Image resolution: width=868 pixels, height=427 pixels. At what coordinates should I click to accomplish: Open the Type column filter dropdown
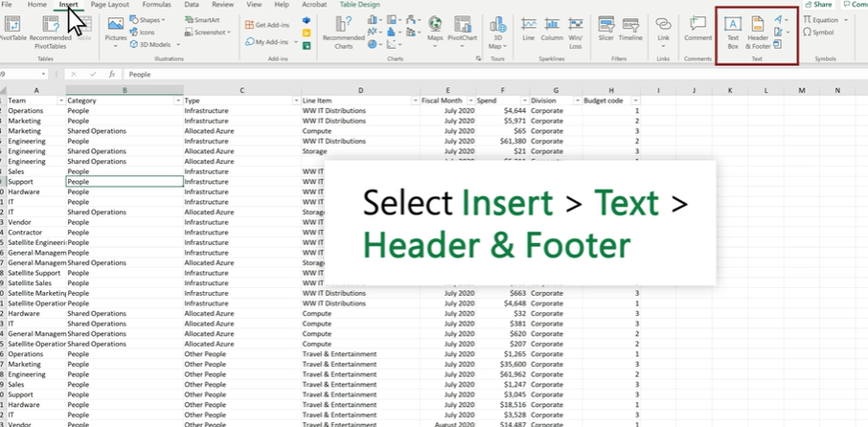coord(296,101)
